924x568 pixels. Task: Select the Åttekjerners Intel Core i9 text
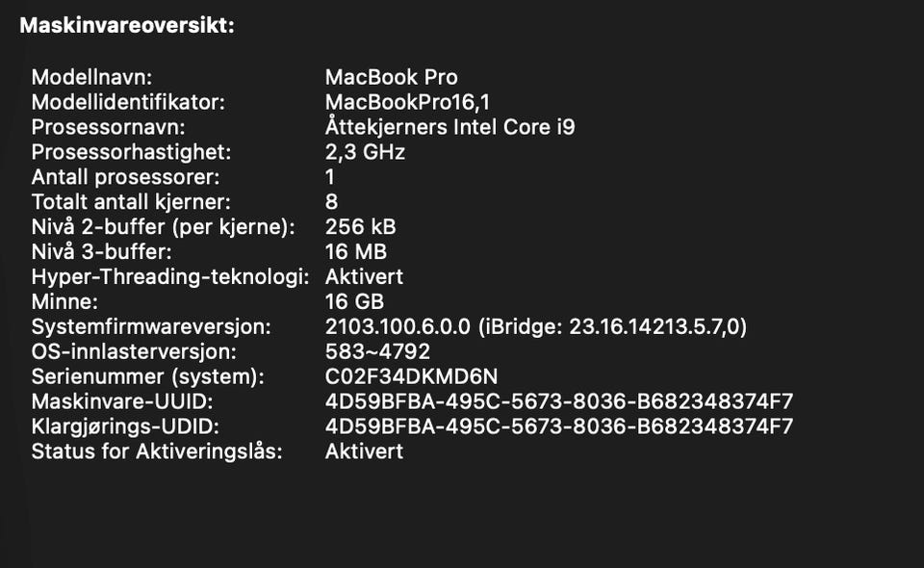point(449,127)
